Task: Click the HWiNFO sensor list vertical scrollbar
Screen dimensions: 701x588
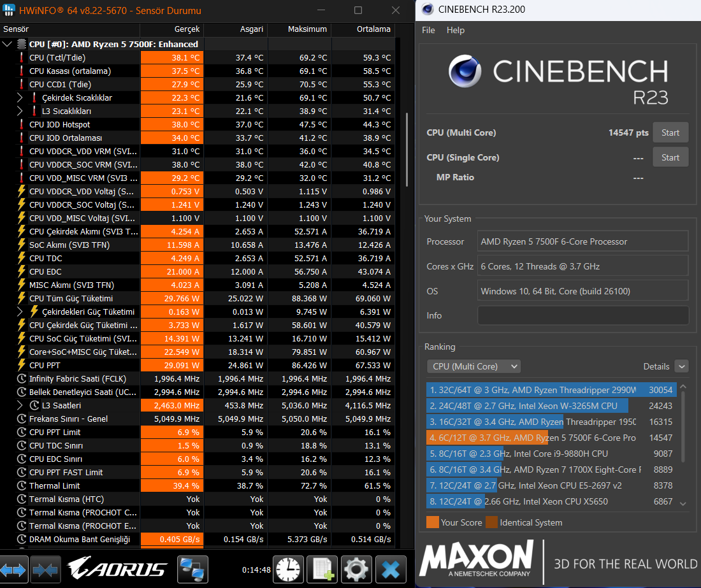Action: coord(407,150)
